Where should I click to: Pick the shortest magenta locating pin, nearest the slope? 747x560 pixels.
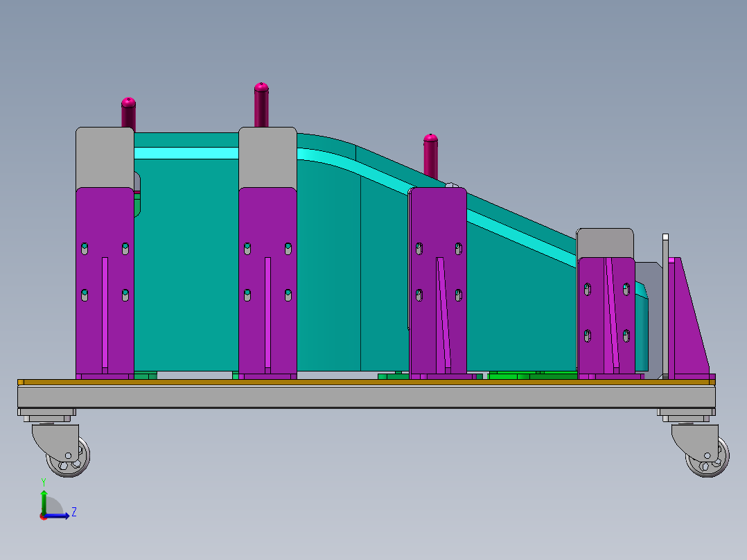tap(431, 157)
